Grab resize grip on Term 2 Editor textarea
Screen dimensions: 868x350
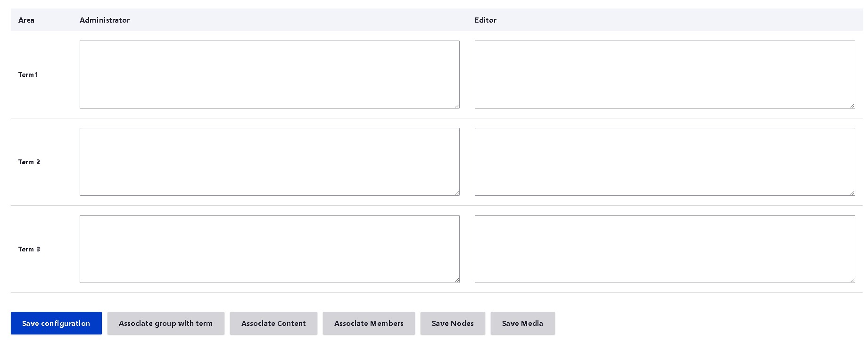tap(852, 193)
